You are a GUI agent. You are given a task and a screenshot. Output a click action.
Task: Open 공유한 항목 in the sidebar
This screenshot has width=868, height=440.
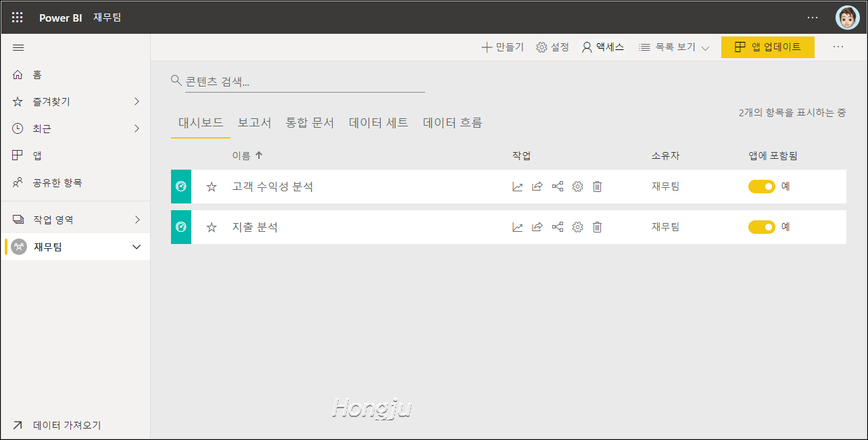point(76,182)
